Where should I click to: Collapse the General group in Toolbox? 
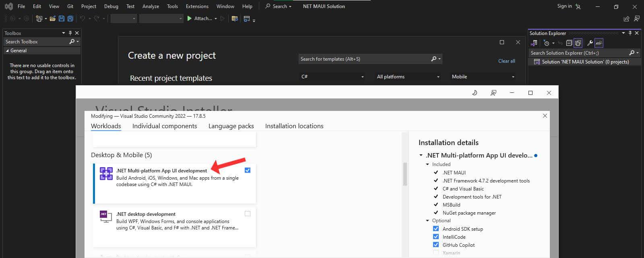7,51
